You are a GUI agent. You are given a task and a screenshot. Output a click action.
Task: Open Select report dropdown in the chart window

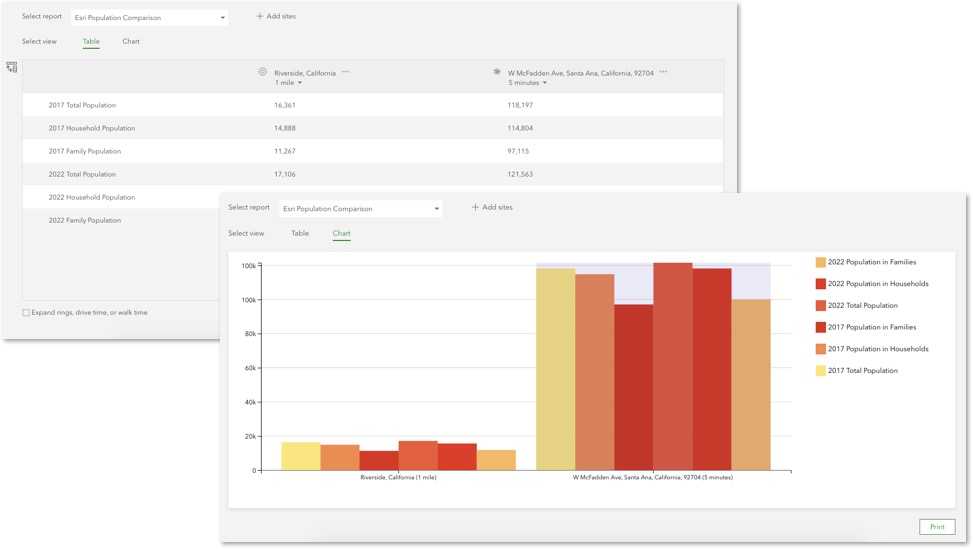(x=361, y=208)
